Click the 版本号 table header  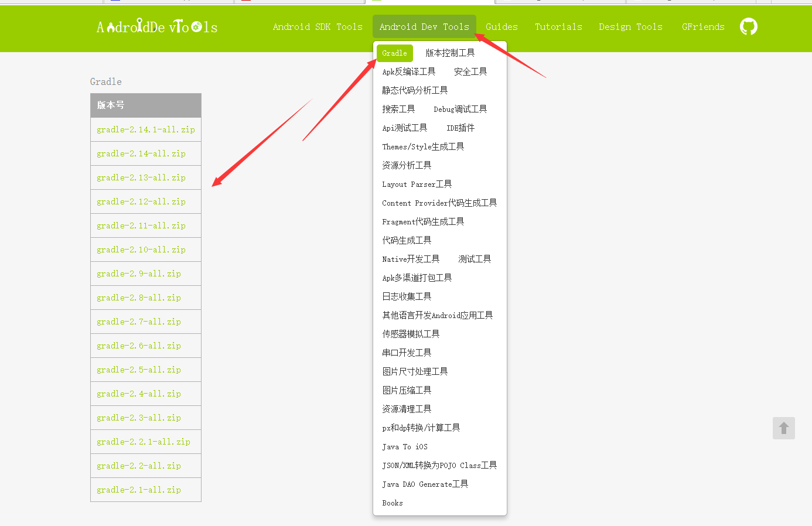point(146,105)
